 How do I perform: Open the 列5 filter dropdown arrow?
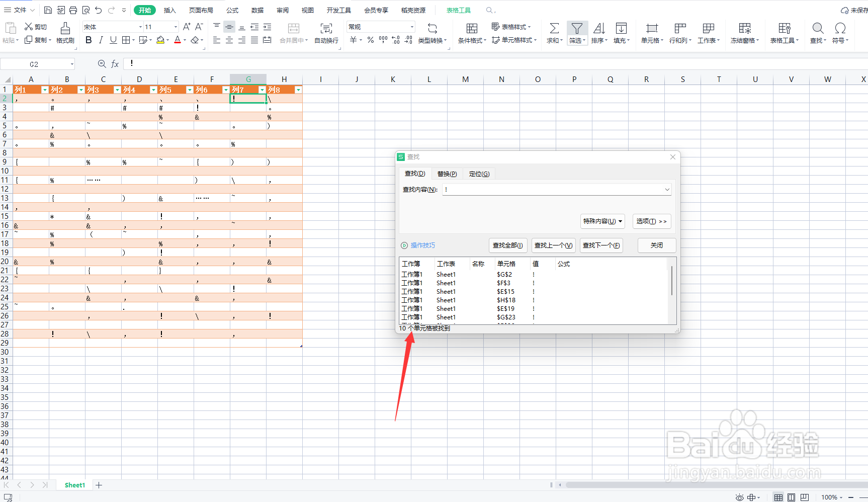coord(190,90)
